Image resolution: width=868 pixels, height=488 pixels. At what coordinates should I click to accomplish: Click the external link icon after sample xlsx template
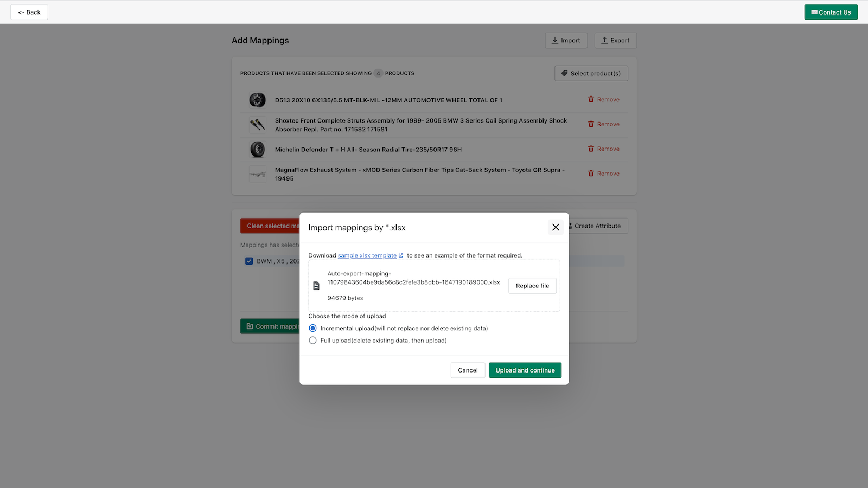[x=401, y=255]
